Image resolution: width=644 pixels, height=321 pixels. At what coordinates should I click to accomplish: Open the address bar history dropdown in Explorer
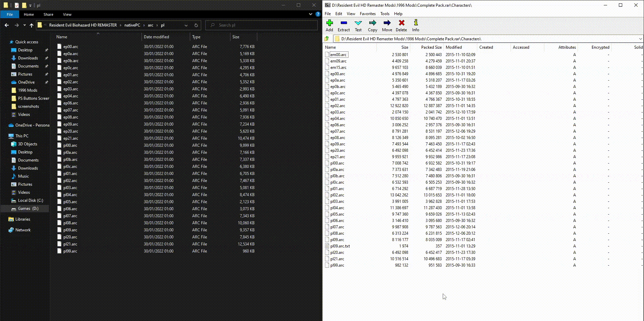click(186, 25)
